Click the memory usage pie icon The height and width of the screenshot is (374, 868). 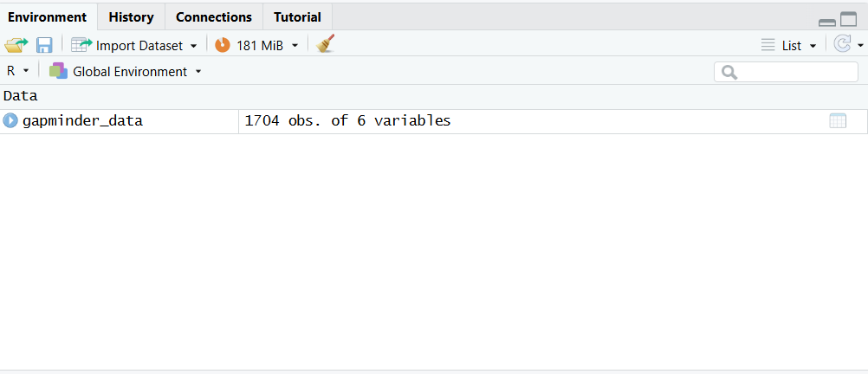pyautogui.click(x=223, y=45)
